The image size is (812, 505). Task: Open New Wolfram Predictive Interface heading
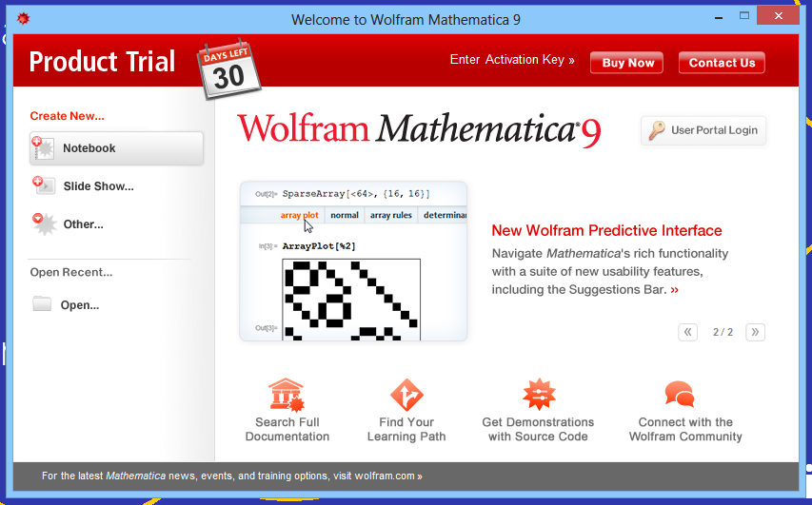[x=606, y=230]
